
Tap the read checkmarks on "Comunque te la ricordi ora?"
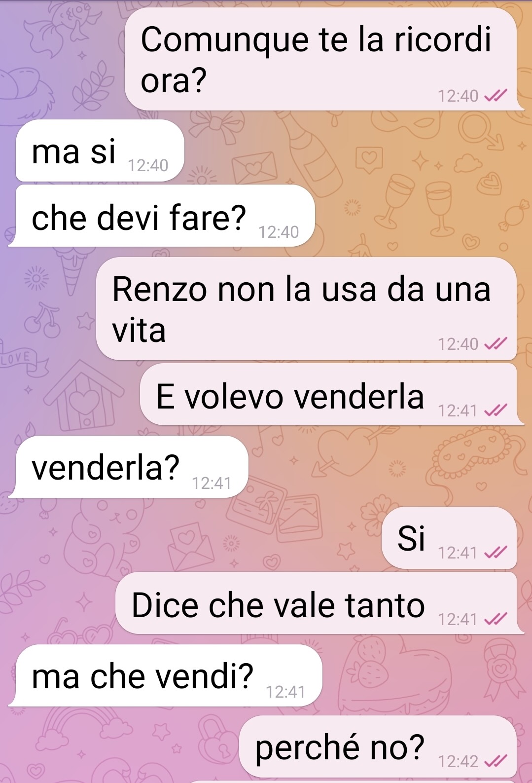(x=496, y=96)
